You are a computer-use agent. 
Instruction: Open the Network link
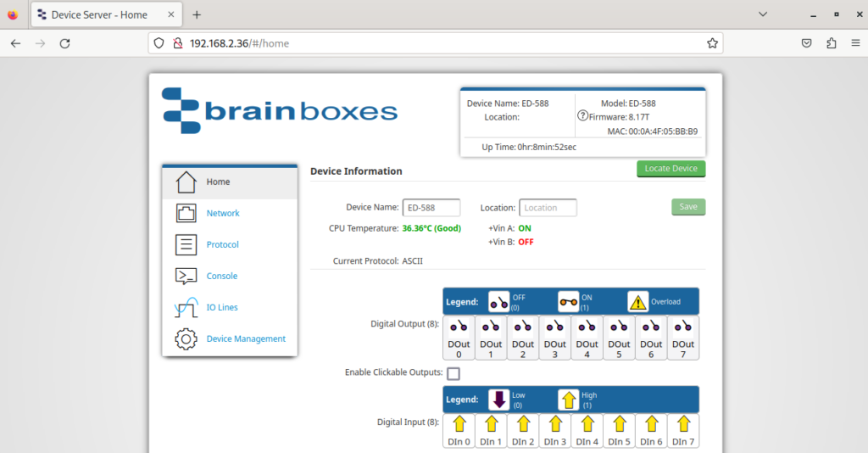tap(223, 213)
